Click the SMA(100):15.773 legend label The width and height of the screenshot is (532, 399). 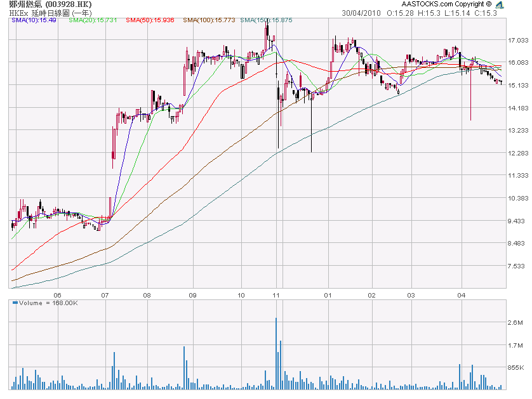click(x=209, y=20)
